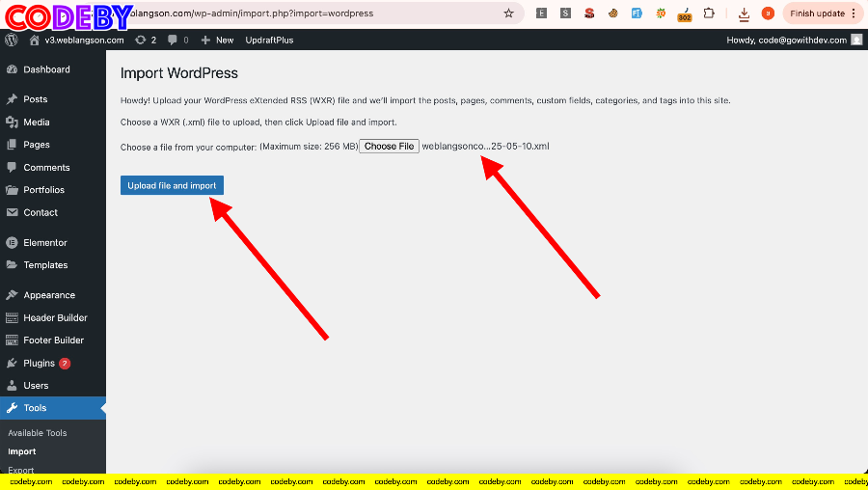Click the user avatar in admin bar
868x490 pixels.
tap(856, 40)
